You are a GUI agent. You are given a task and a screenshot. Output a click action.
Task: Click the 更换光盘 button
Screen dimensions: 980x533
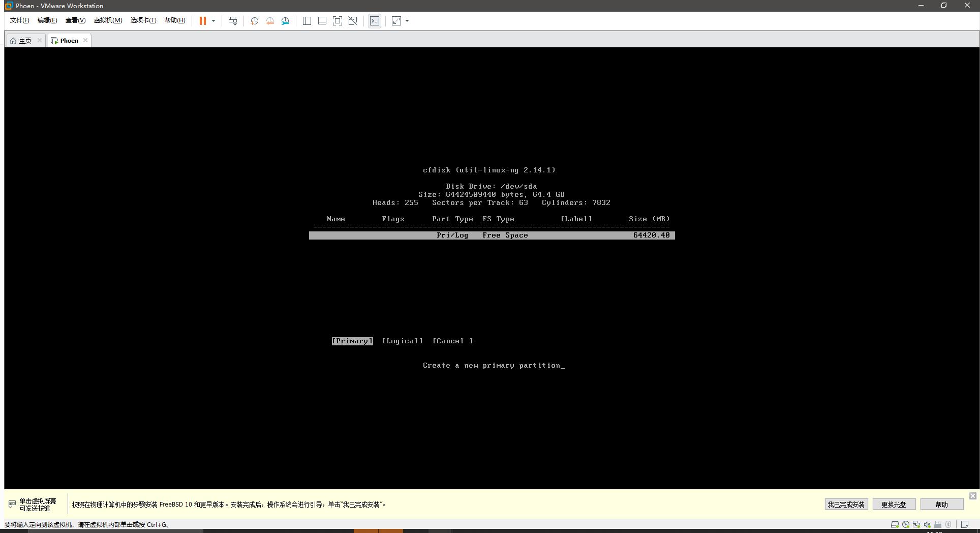click(x=894, y=504)
